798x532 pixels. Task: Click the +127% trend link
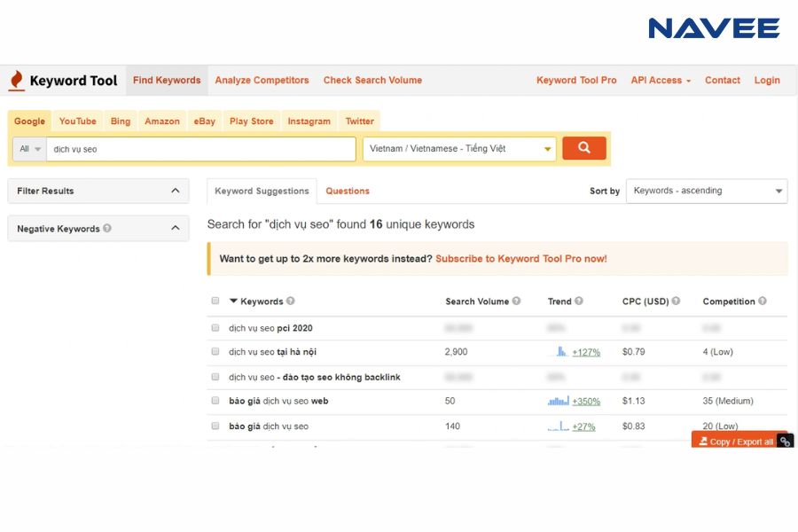coord(586,352)
